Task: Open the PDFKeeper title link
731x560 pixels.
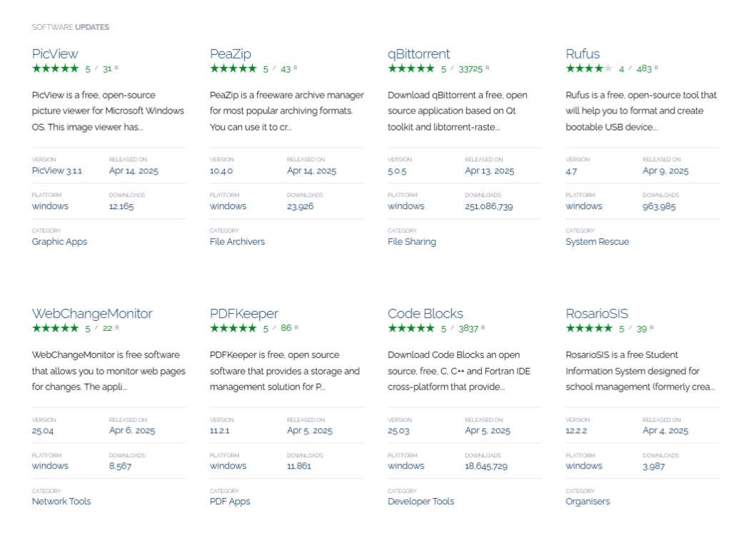Action: (x=243, y=313)
